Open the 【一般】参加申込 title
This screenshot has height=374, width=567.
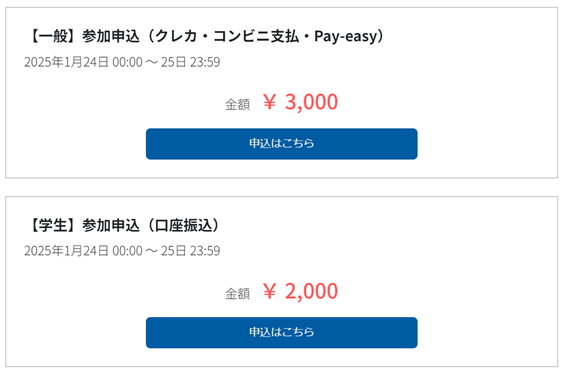[x=206, y=36]
